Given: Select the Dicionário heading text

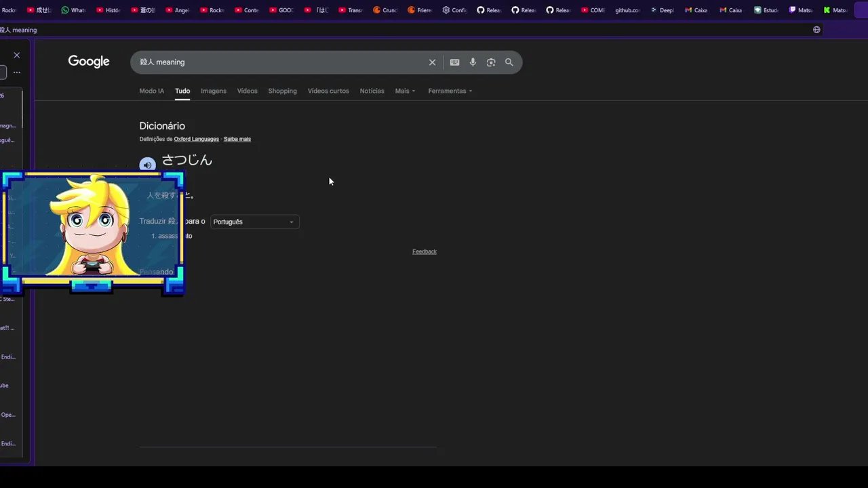Looking at the screenshot, I should point(162,126).
